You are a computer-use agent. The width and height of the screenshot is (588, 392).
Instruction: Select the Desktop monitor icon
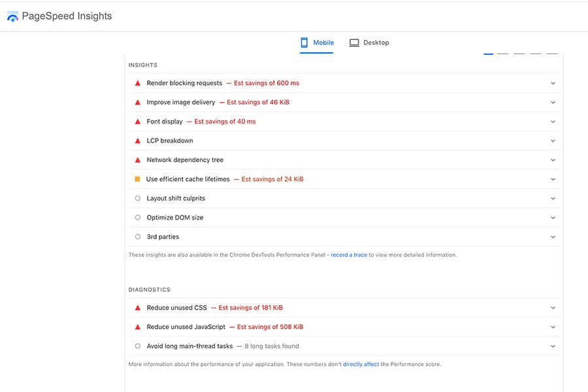(x=353, y=42)
